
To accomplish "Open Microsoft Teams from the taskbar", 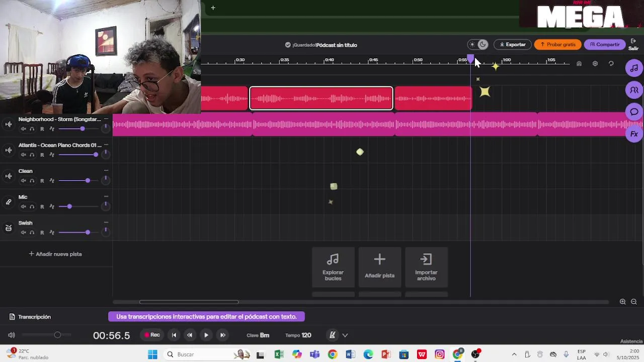I will tap(315, 354).
